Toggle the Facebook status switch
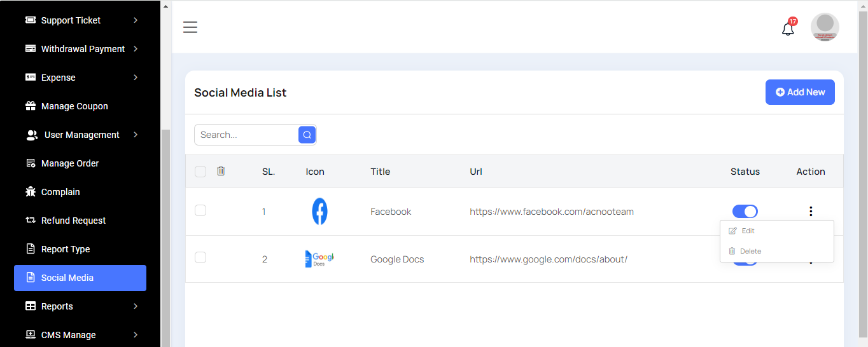The height and width of the screenshot is (347, 868). pos(745,212)
